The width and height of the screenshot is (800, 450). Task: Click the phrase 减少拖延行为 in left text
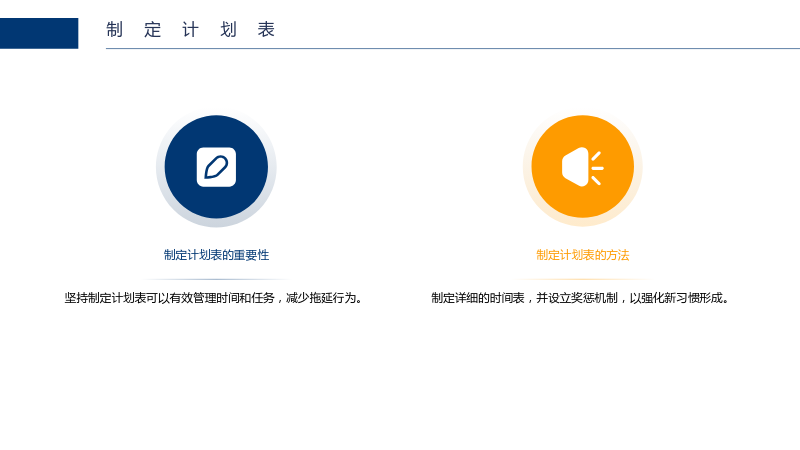click(x=320, y=298)
